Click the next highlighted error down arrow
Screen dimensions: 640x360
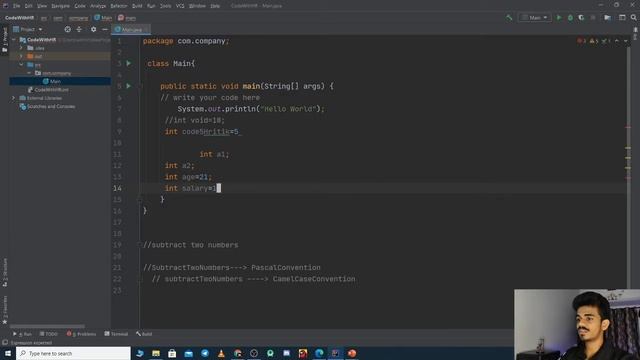(x=625, y=41)
